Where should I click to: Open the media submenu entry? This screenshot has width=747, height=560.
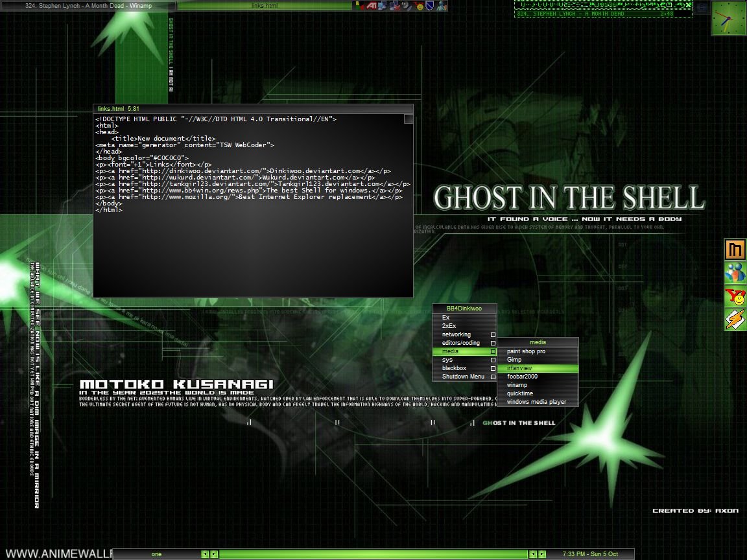coord(464,351)
